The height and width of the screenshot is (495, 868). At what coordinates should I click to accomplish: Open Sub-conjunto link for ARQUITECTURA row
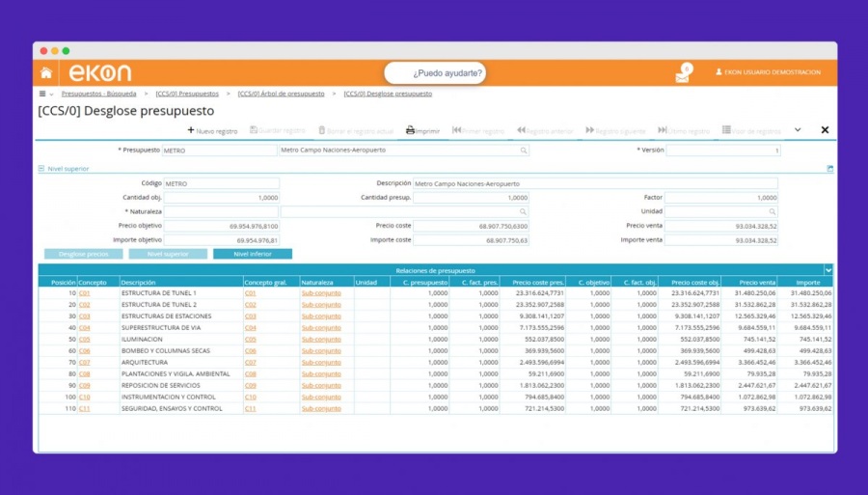321,363
